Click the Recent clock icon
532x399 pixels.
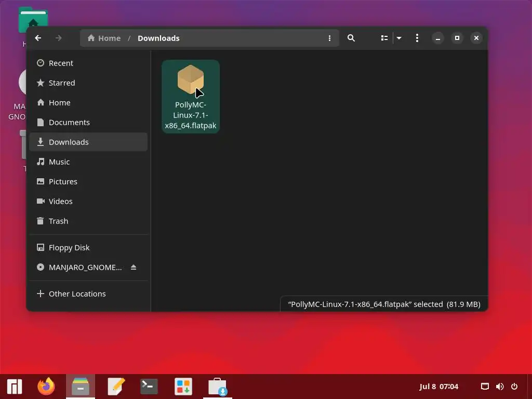[41, 63]
